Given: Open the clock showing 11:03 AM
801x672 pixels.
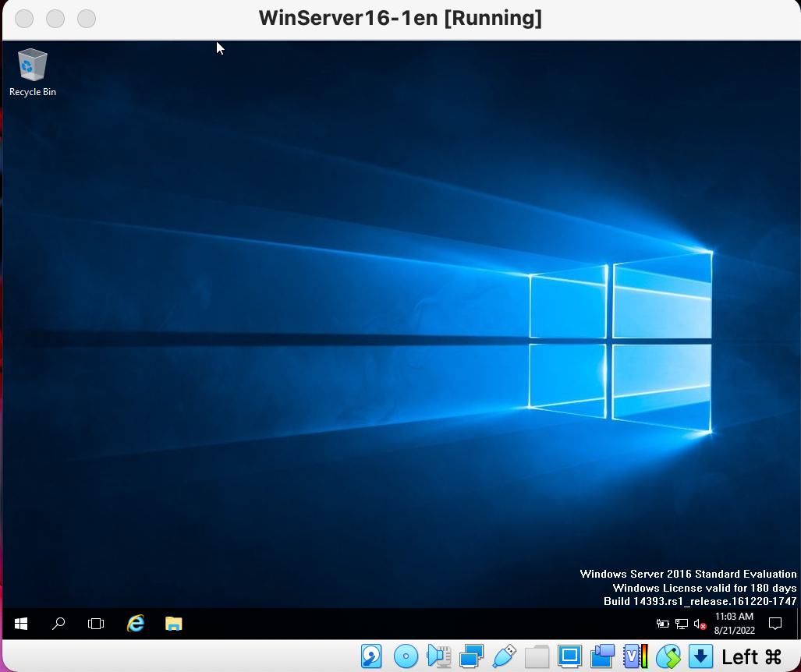Looking at the screenshot, I should point(734,624).
